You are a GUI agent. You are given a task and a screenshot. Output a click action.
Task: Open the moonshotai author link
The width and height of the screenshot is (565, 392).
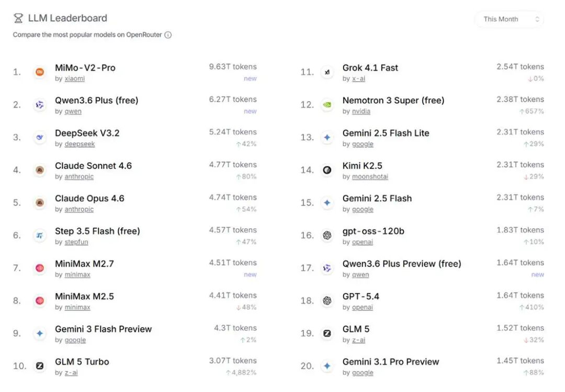370,177
